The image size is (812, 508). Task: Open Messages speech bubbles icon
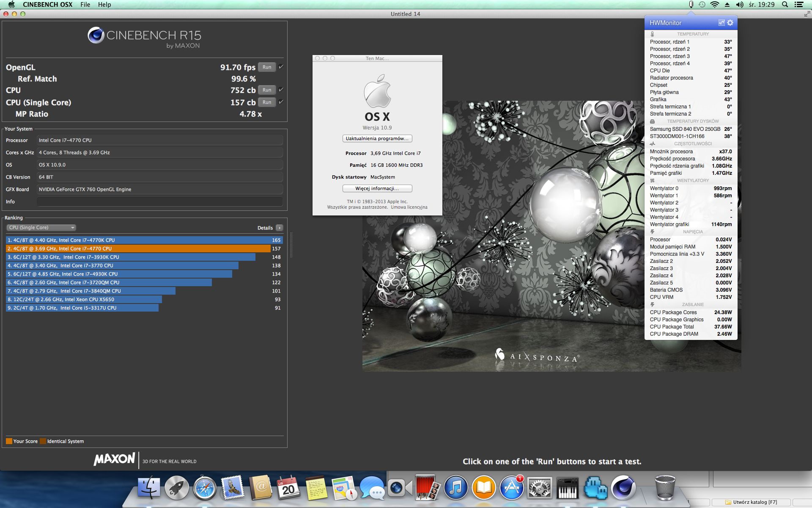coord(372,488)
